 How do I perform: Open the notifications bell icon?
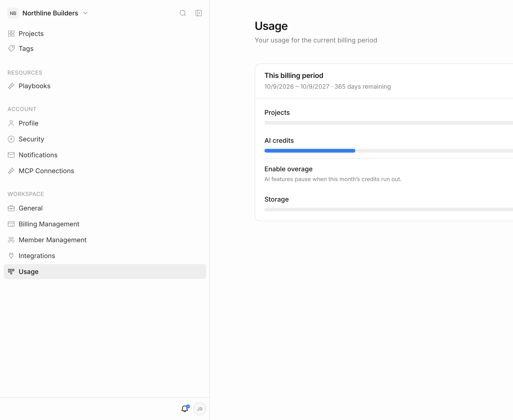coord(185,409)
